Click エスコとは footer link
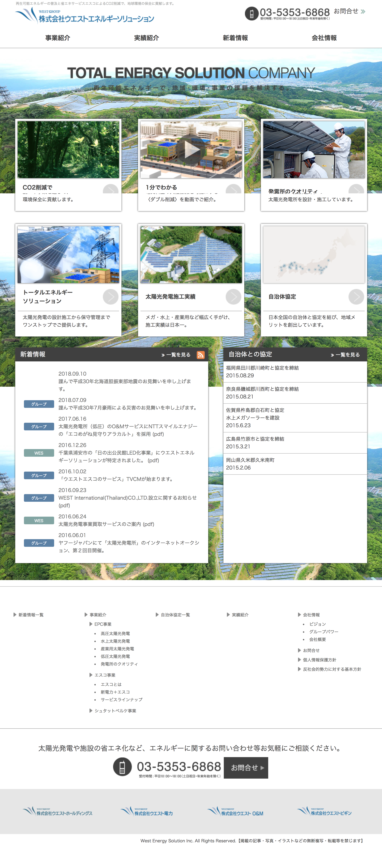This screenshot has width=382, height=868. coord(111,685)
